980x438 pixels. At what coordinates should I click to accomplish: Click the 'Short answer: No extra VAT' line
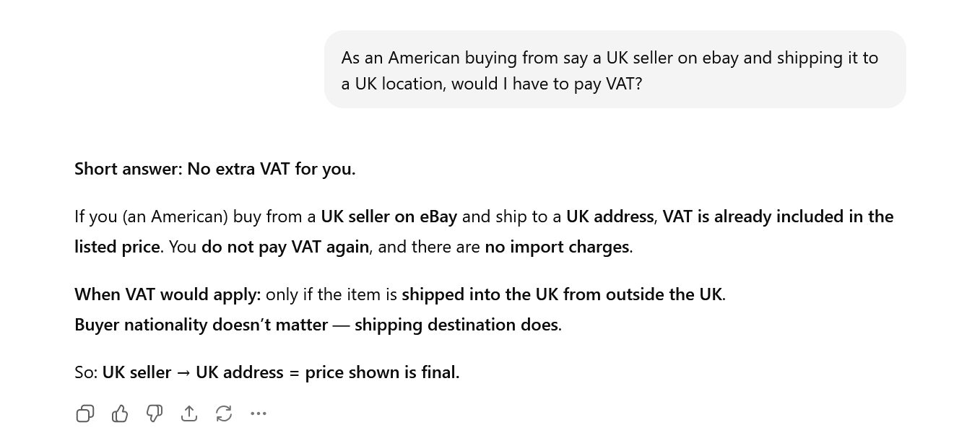pyautogui.click(x=214, y=169)
